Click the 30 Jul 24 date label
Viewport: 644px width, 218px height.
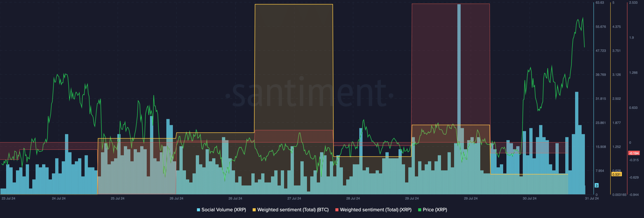tap(530, 198)
